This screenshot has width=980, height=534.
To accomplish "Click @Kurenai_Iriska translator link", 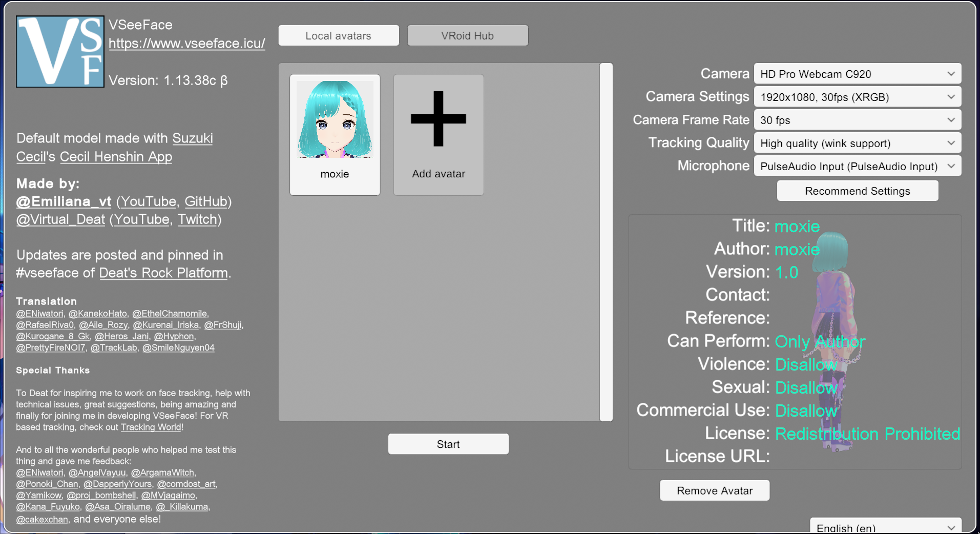I will (x=166, y=325).
